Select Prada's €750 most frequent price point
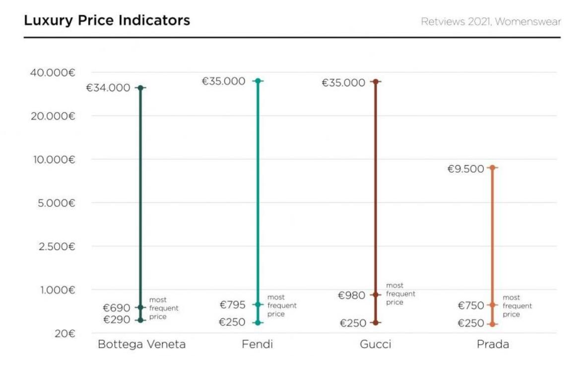588x365 pixels. point(492,305)
